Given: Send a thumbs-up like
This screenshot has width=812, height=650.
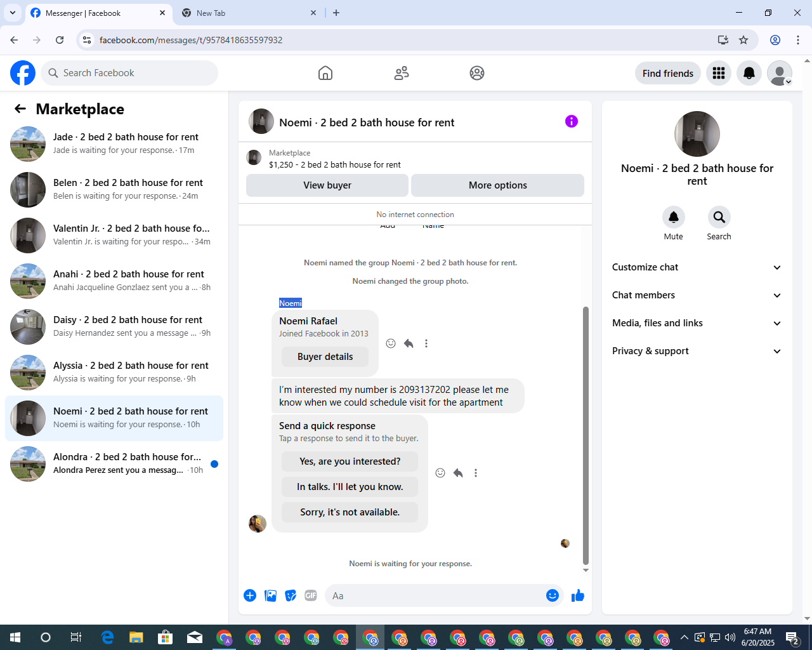Looking at the screenshot, I should 578,595.
